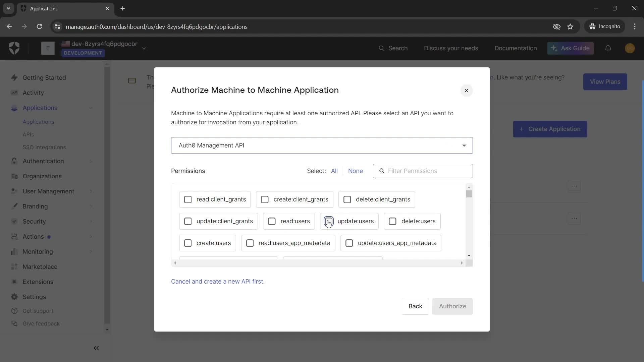The width and height of the screenshot is (644, 362).
Task: Click the User Management people icon
Action: pyautogui.click(x=14, y=191)
